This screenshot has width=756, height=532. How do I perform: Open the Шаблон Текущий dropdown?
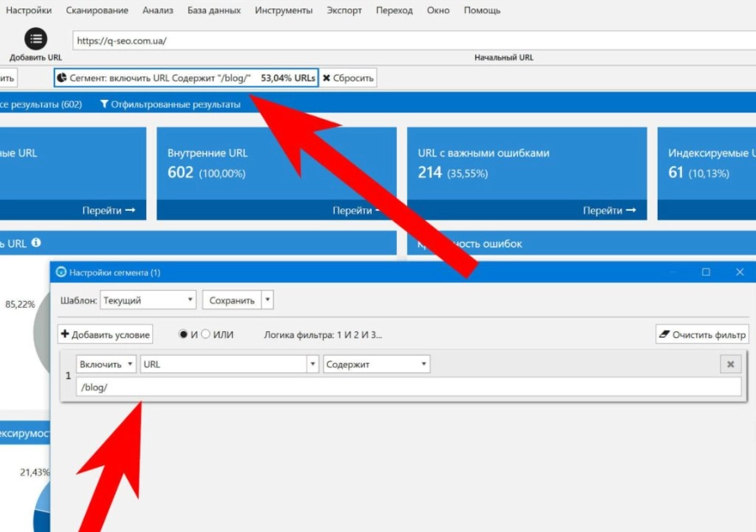click(148, 300)
